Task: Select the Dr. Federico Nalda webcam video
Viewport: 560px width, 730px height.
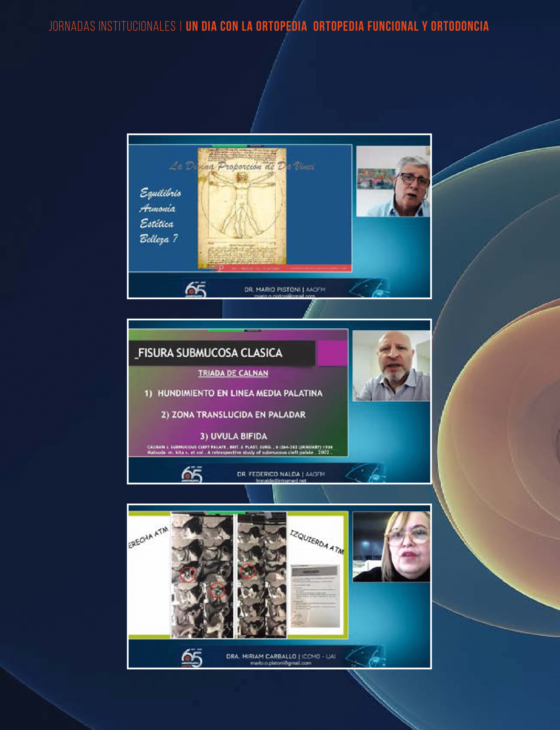Action: 391,366
